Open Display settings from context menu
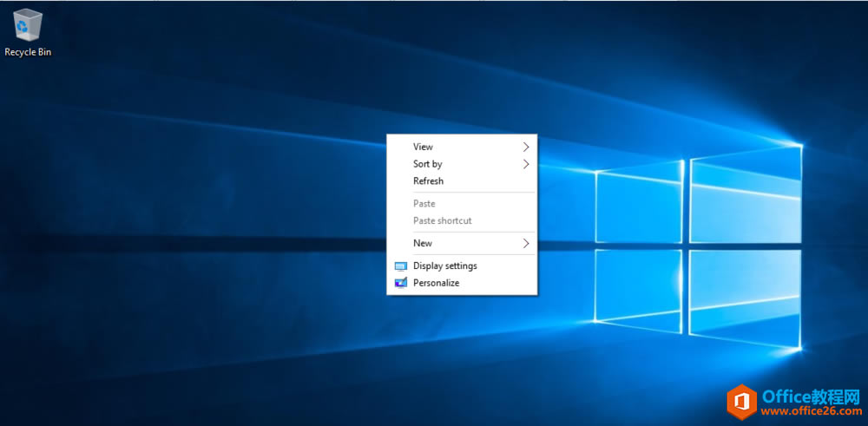 462,266
